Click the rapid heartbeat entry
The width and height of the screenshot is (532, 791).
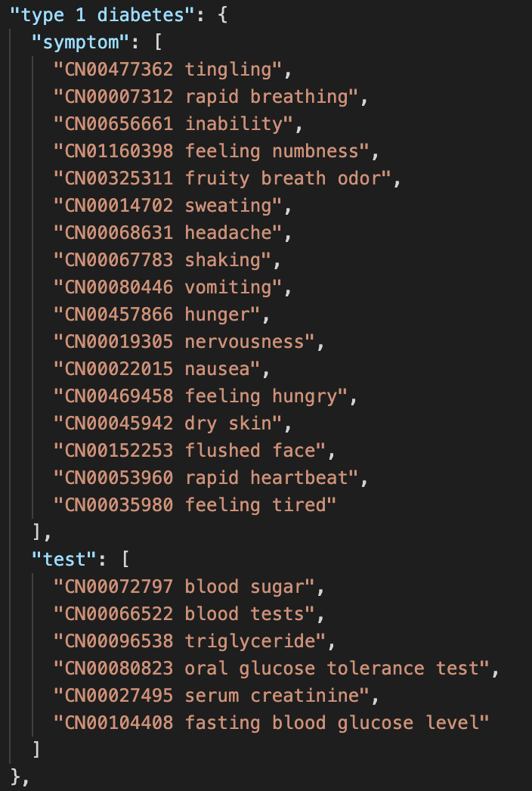pyautogui.click(x=206, y=478)
